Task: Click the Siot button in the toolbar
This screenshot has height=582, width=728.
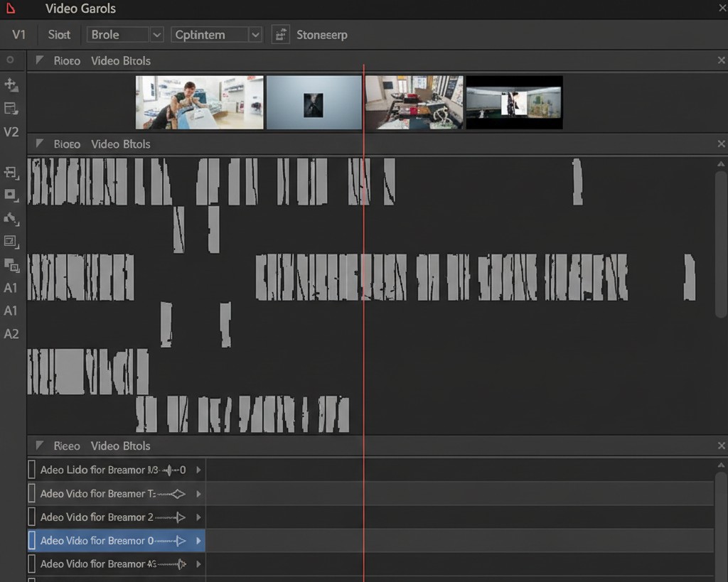Action: (59, 35)
